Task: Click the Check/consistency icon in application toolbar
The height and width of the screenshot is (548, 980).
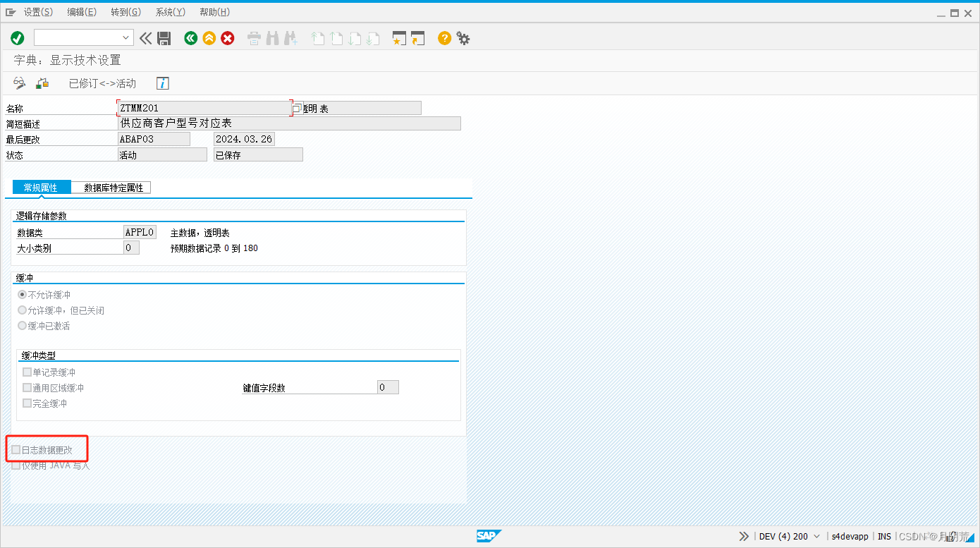Action: pyautogui.click(x=42, y=83)
